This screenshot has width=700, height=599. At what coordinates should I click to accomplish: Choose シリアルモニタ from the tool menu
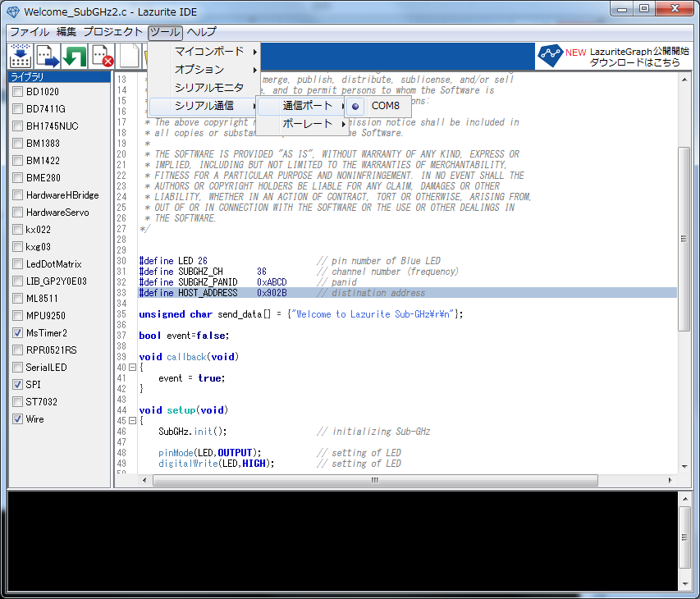click(x=209, y=88)
